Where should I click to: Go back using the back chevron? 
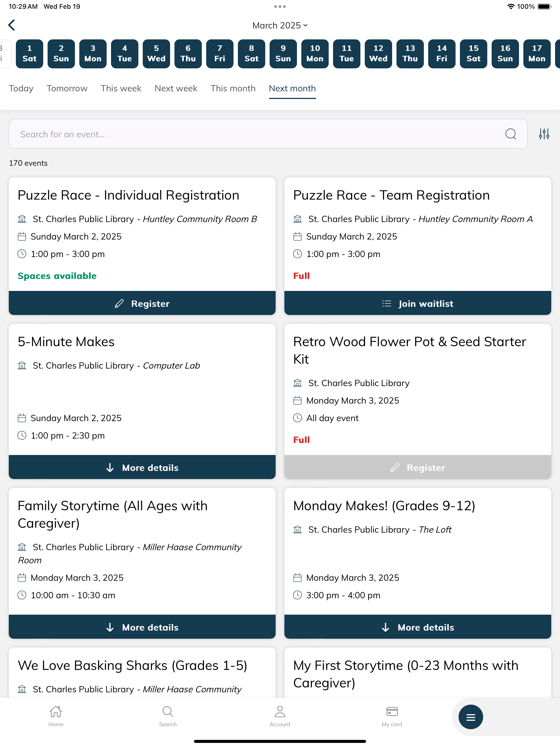[12, 25]
